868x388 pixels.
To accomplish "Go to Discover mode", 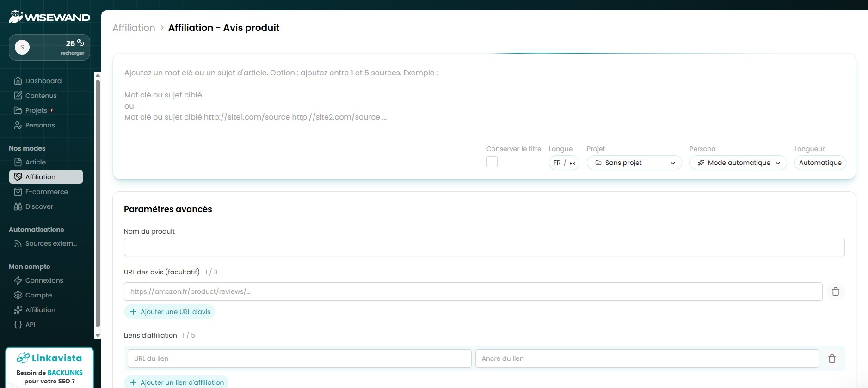I will point(39,206).
